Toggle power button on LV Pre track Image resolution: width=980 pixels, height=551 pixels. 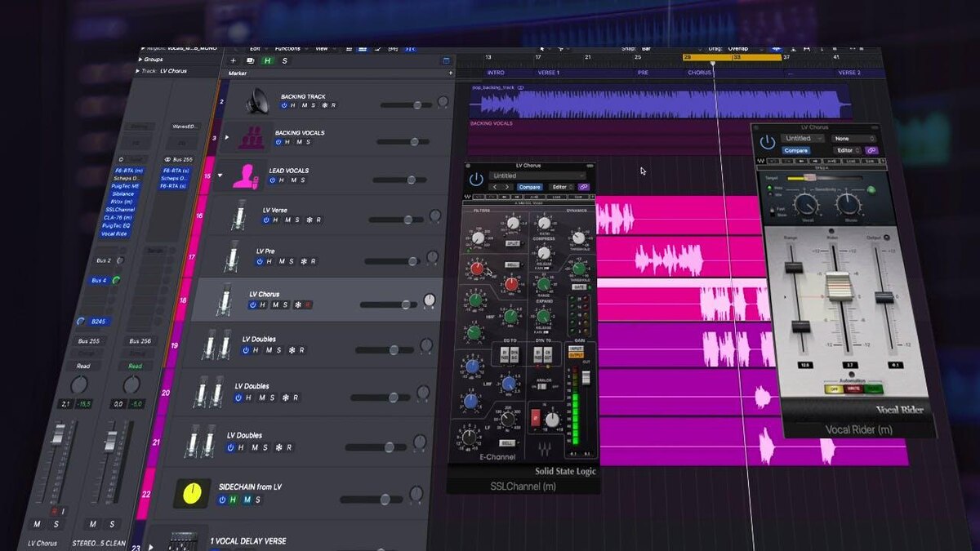(x=259, y=261)
